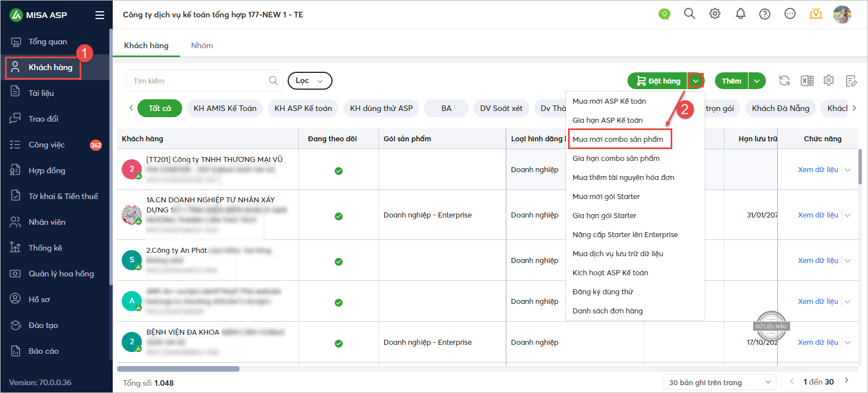The height and width of the screenshot is (393, 868).
Task: Open Đào tạo in the sidebar
Action: pos(43,325)
